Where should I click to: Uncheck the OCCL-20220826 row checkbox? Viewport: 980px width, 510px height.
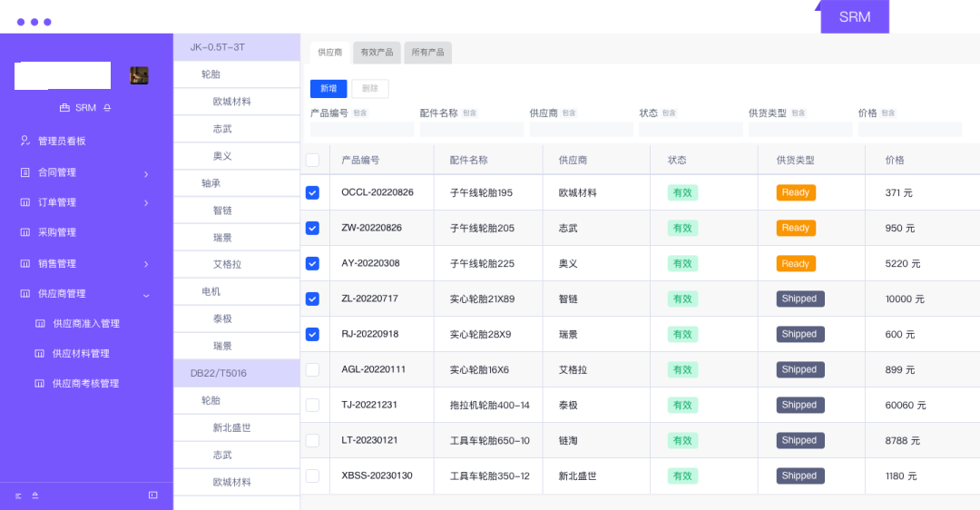tap(312, 192)
